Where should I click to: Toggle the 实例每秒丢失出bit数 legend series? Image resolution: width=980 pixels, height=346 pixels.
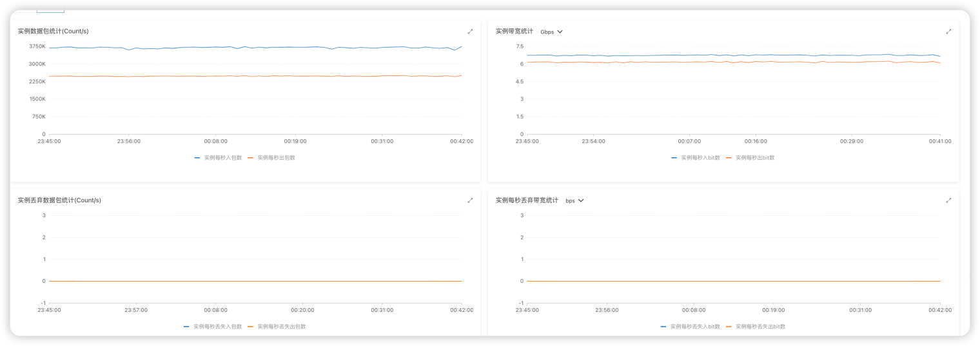tap(756, 327)
